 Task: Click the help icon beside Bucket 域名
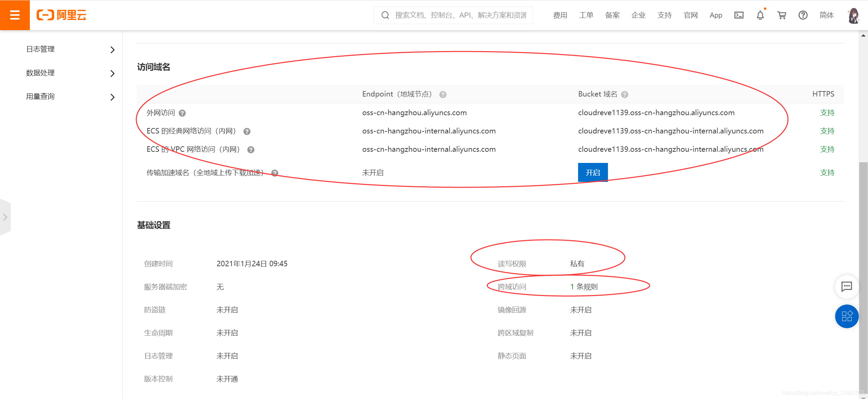pos(625,94)
